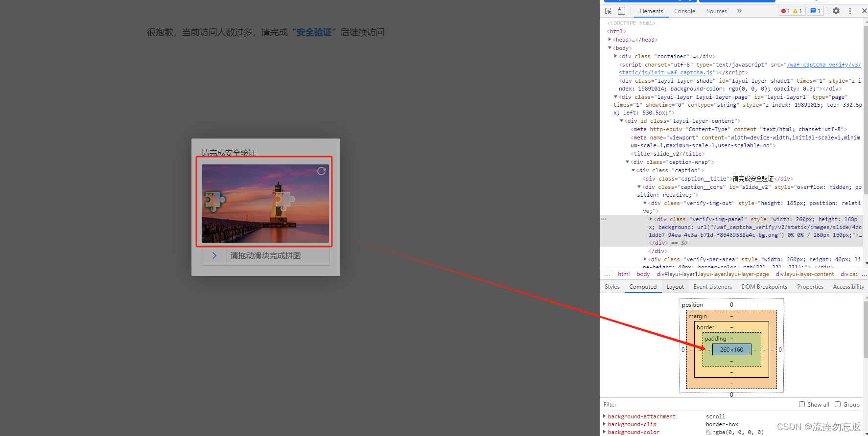Click the padding region label in box model

(x=715, y=339)
